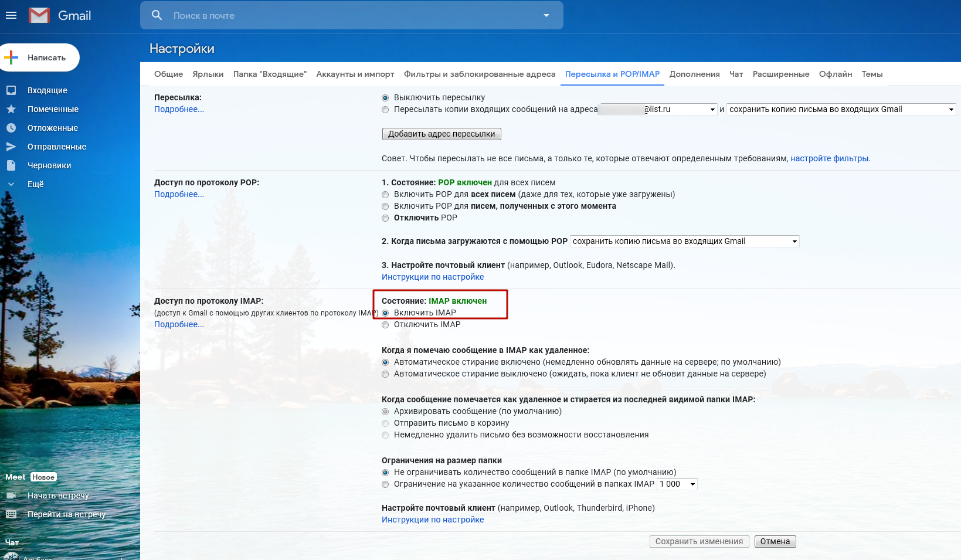
Task: Open Папка "Входящие" tab
Action: [x=270, y=74]
